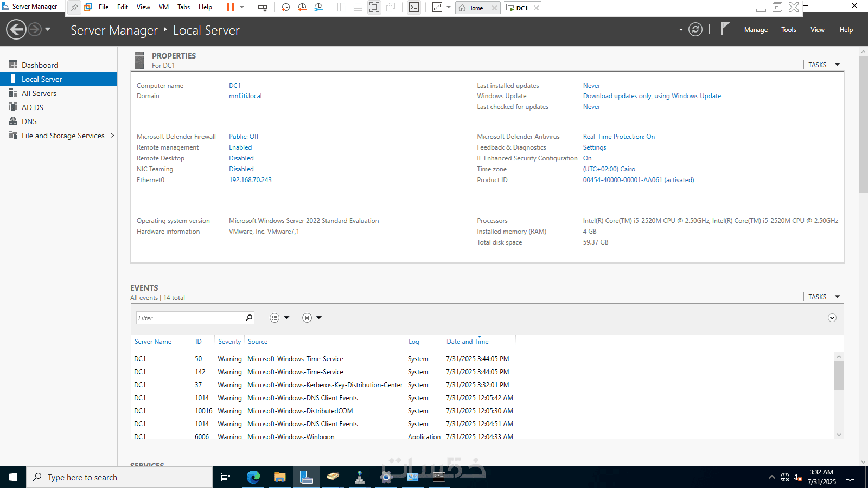Open the Manage menu

pyautogui.click(x=756, y=30)
